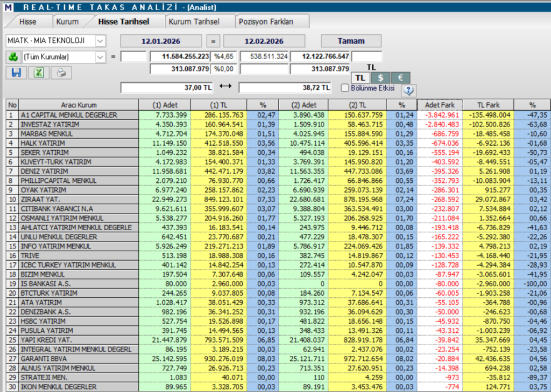
Task: Click the empty field left of 11.584.255.223
Action: (x=133, y=56)
